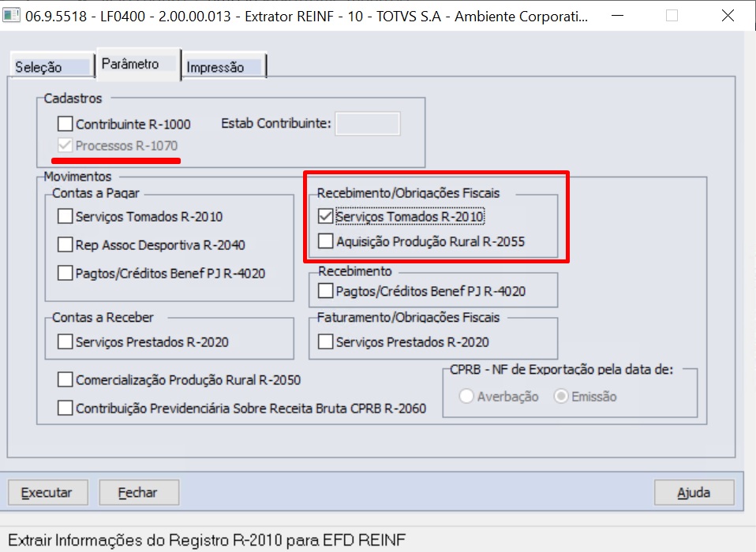Check Pagtos/Créditos Benef PJ R-4020 under Contas a Pagar
The height and width of the screenshot is (552, 756).
pyautogui.click(x=65, y=273)
